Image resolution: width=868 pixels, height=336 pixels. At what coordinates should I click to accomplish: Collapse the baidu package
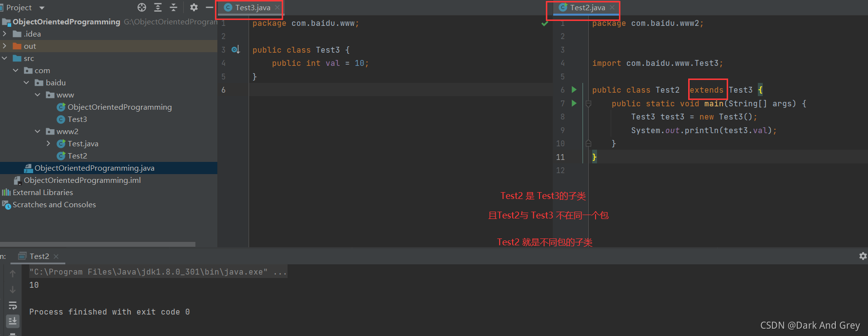click(x=26, y=82)
